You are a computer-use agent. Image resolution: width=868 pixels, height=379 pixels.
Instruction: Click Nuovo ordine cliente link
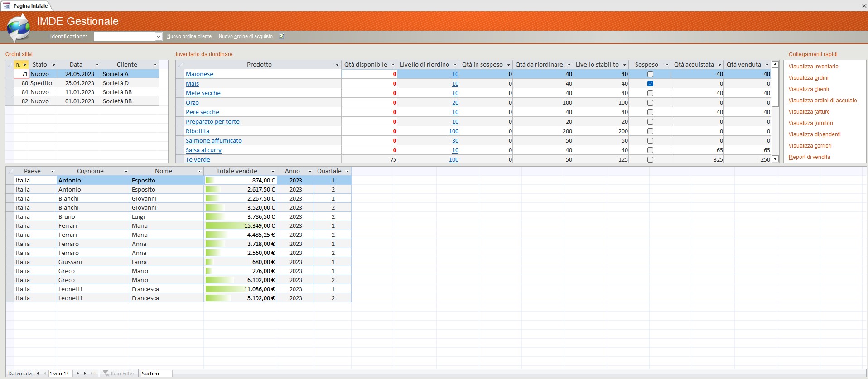189,36
